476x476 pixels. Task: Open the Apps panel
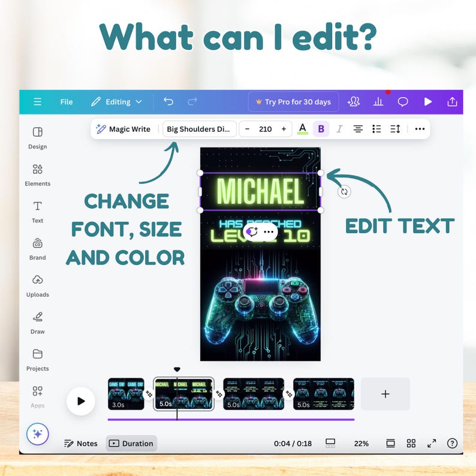37,397
